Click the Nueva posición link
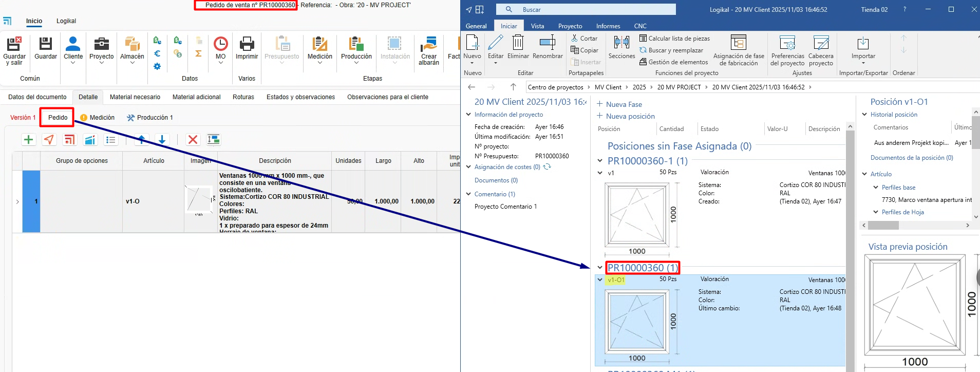Viewport: 980px width, 372px height. [630, 116]
